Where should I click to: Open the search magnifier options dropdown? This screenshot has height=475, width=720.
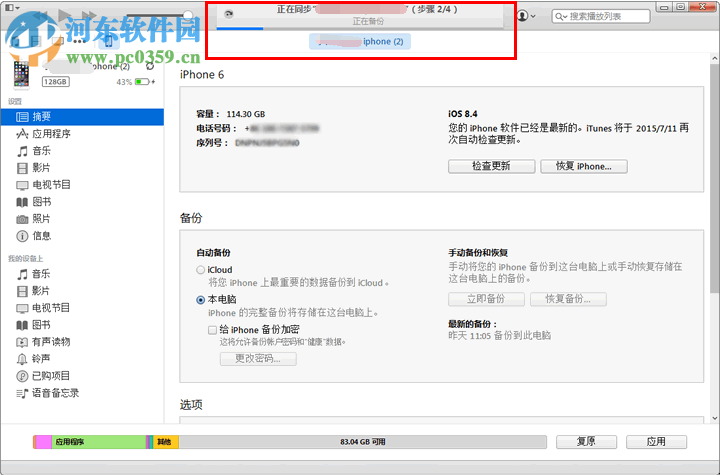click(x=561, y=17)
